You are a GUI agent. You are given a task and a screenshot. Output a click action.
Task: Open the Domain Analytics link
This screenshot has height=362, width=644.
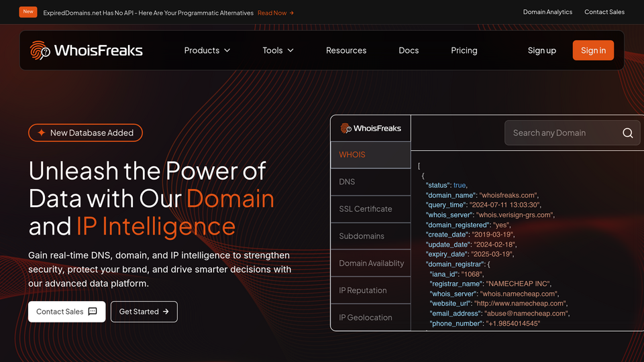[547, 12]
